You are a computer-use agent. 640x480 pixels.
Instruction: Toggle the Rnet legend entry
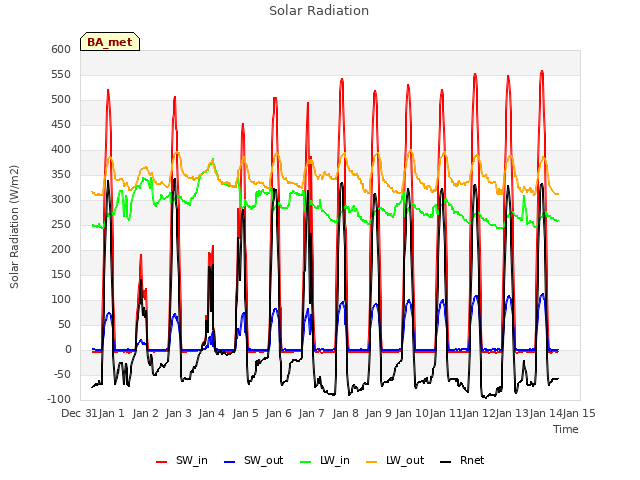pos(462,460)
